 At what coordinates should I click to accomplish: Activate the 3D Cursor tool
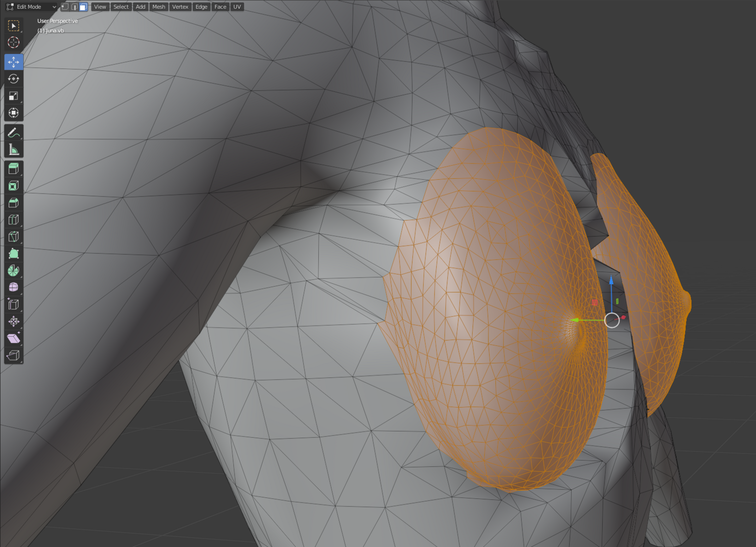pyautogui.click(x=14, y=42)
